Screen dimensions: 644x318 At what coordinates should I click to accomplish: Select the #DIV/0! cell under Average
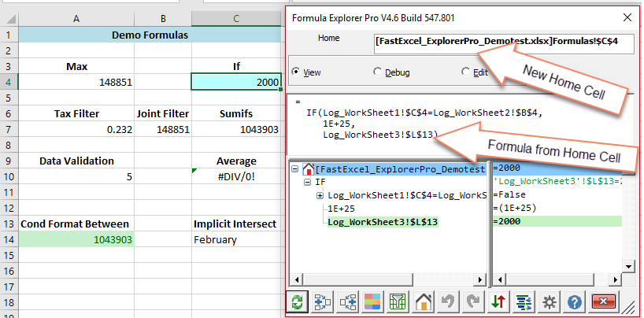pyautogui.click(x=236, y=176)
